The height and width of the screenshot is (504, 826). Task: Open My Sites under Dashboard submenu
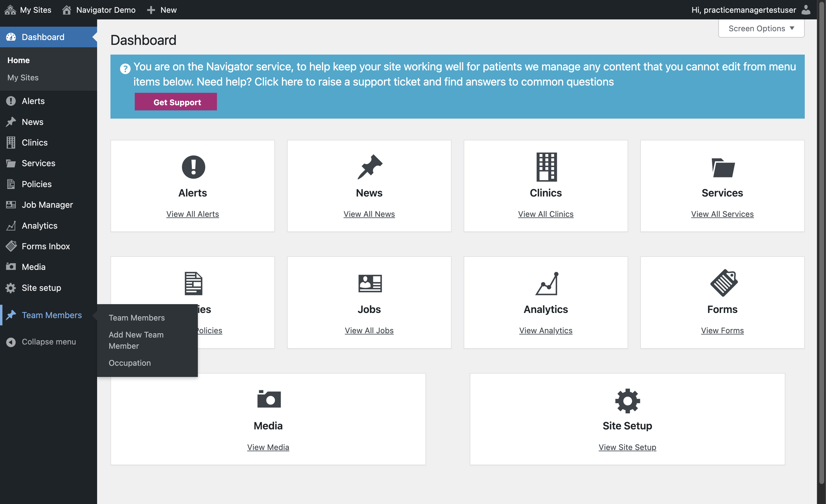coord(23,77)
